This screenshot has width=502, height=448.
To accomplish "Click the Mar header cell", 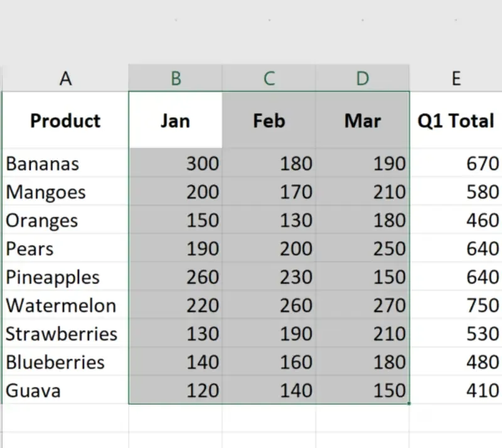I will [363, 120].
